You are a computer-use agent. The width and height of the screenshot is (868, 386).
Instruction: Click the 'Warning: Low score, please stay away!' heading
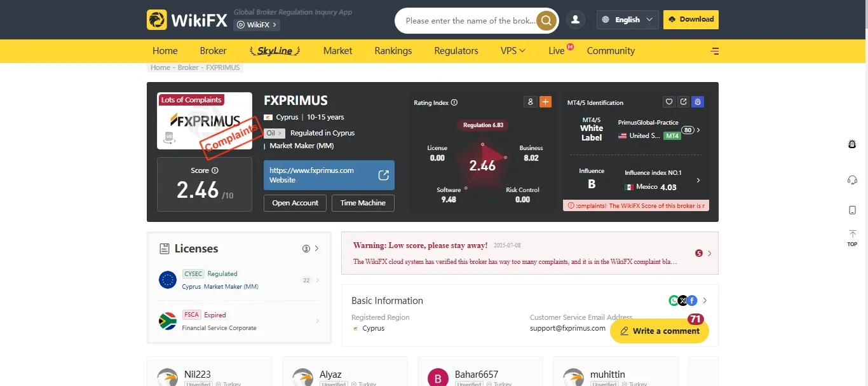tap(420, 245)
